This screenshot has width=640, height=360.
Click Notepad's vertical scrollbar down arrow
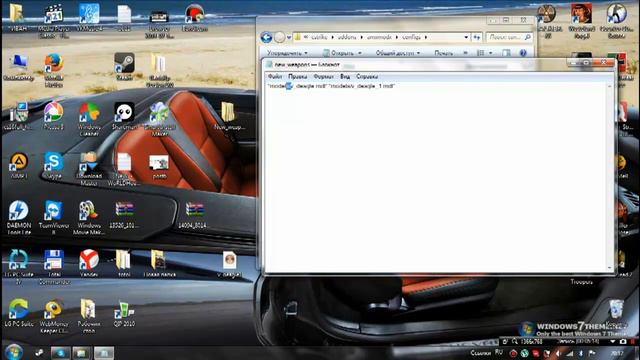tap(610, 268)
